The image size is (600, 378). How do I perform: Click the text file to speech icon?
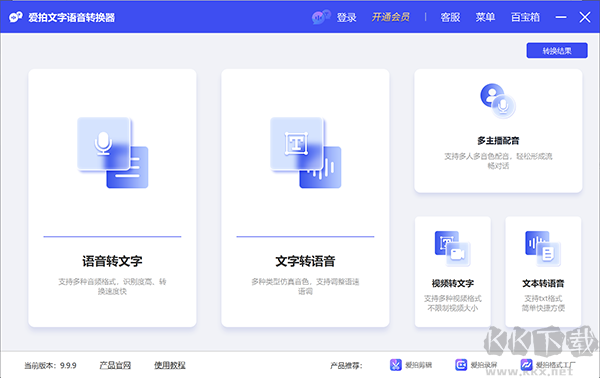pos(543,248)
